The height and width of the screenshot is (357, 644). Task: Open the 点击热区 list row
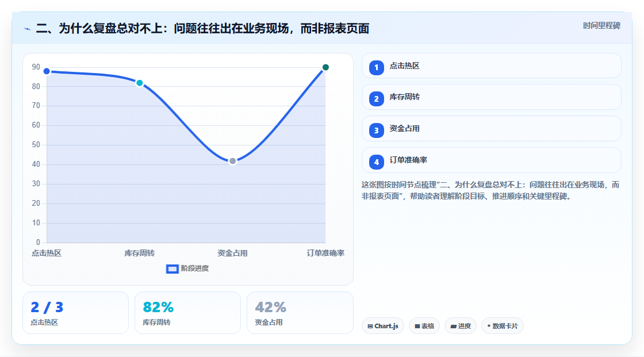pos(491,66)
